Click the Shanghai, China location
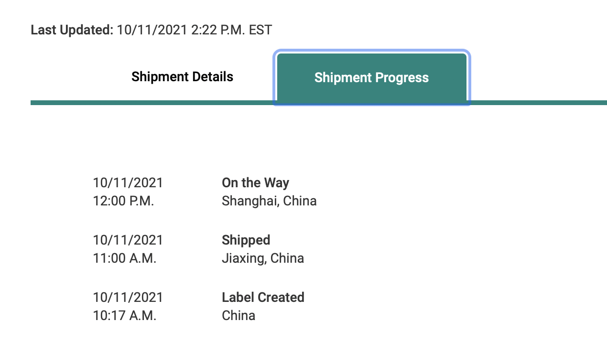This screenshot has height=364, width=607. (269, 201)
